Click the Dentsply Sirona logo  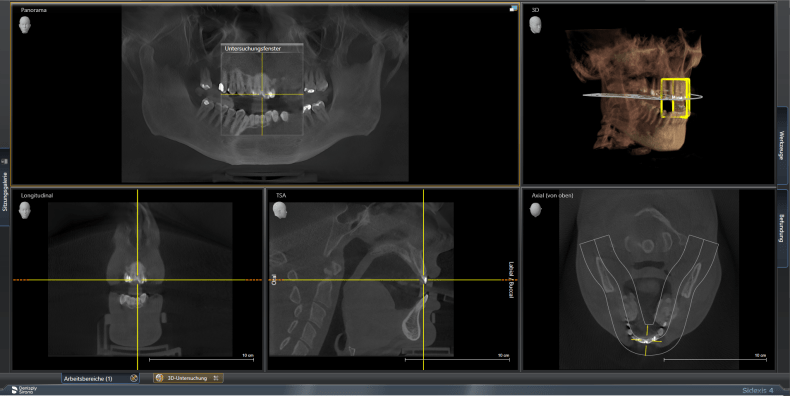24,390
